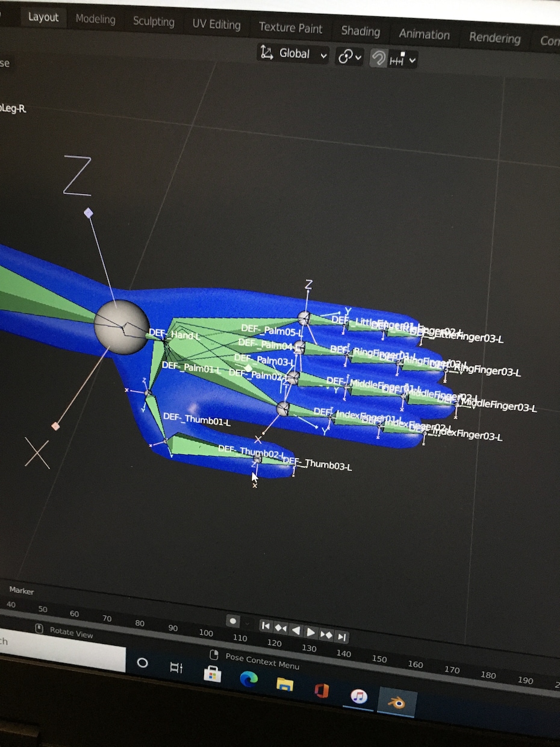Click frame 100 on the timeline

[x=206, y=633]
